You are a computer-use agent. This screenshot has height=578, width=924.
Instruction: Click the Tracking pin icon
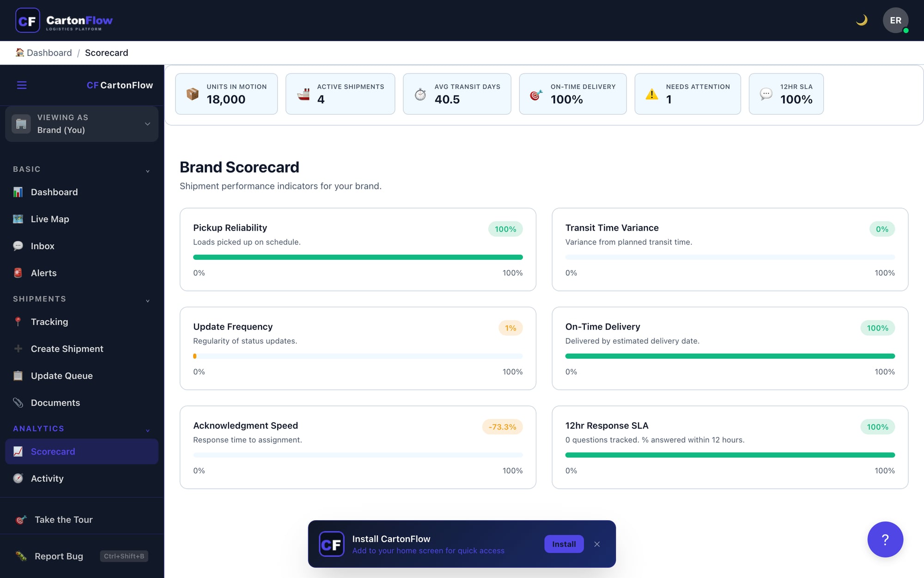(18, 321)
